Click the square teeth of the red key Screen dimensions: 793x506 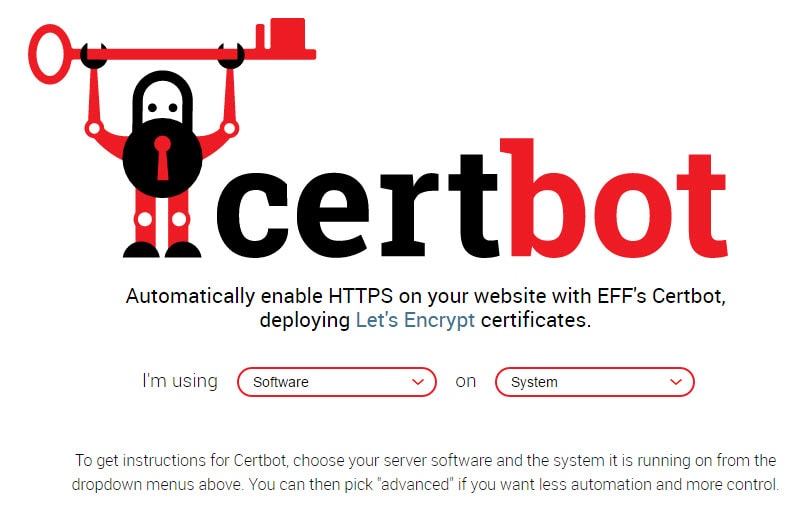(286, 38)
